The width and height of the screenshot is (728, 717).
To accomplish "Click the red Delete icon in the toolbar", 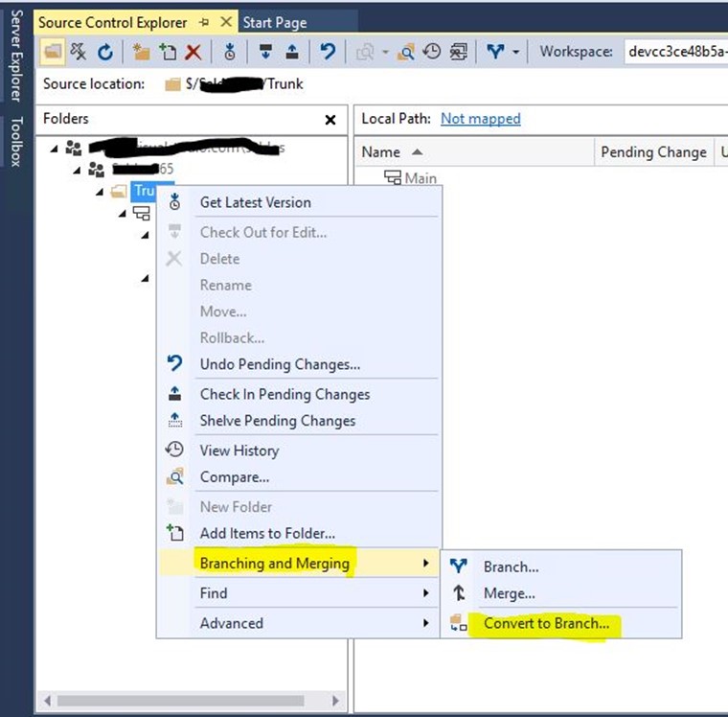I will (193, 52).
